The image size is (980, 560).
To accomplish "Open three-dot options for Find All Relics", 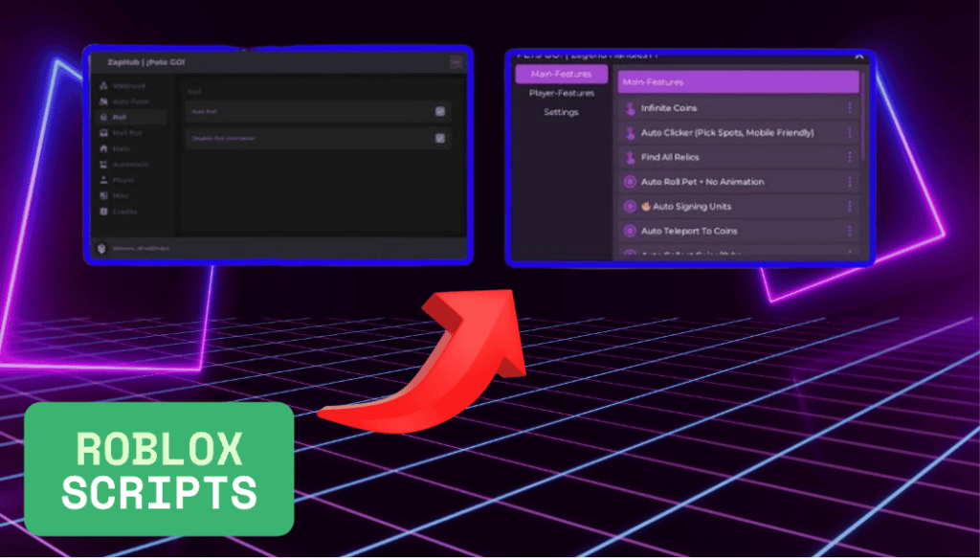I will pyautogui.click(x=850, y=158).
